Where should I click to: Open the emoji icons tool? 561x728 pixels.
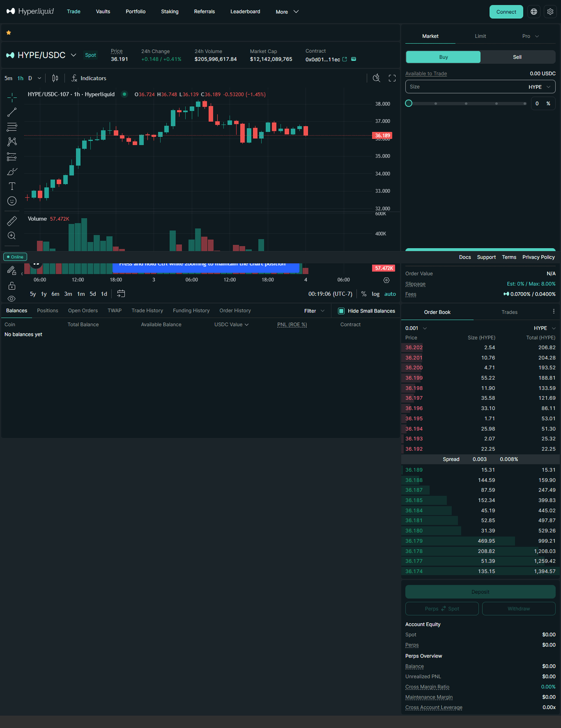[12, 201]
